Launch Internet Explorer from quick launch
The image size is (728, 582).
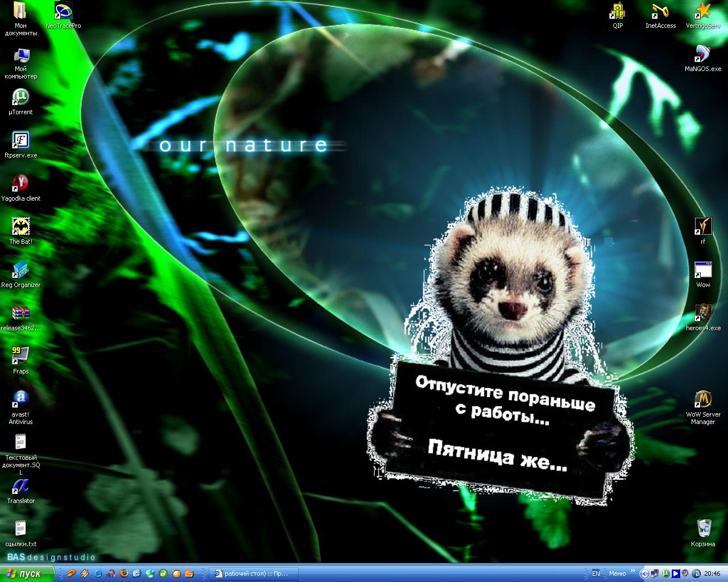pos(98,573)
